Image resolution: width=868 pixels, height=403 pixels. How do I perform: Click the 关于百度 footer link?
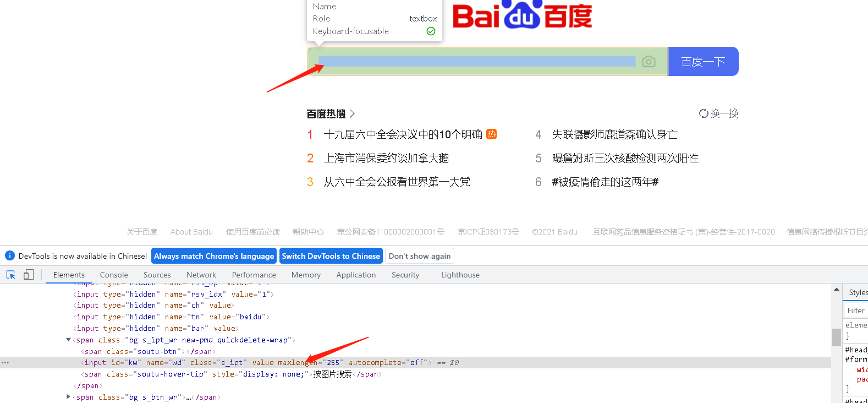point(142,232)
